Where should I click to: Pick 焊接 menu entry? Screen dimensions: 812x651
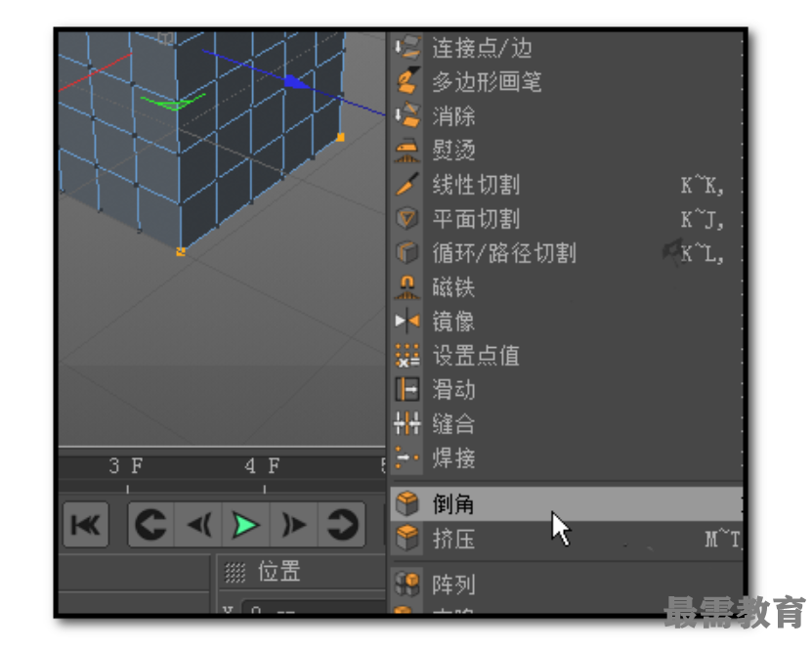pyautogui.click(x=567, y=458)
